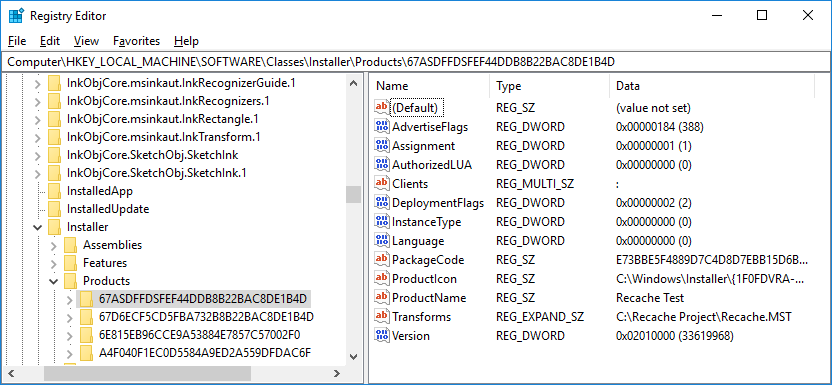Click folder icon of 67ASDFFDSFEF44DDB8B22BAC8DE1B4D key

[87, 299]
